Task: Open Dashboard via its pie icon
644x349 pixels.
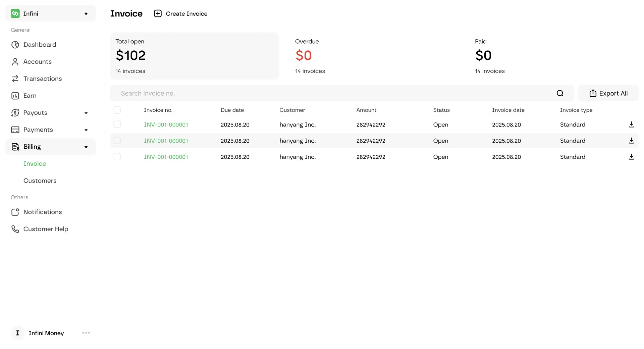Action: (x=15, y=45)
